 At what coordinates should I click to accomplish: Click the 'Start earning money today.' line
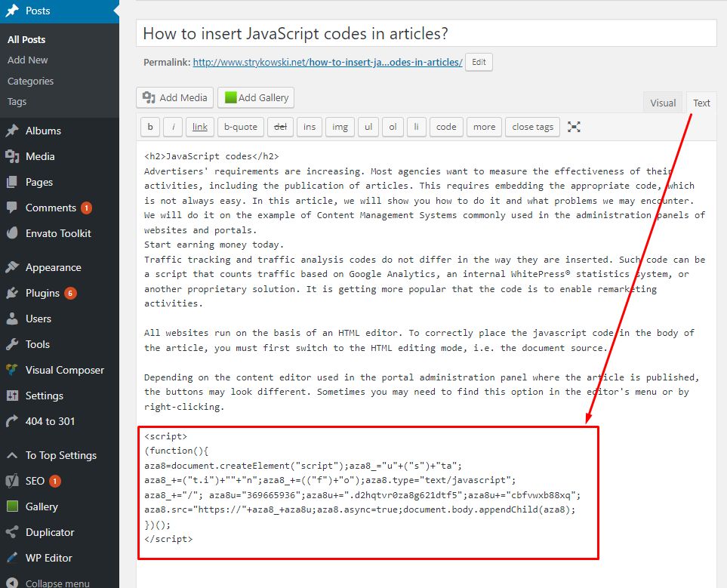click(214, 245)
